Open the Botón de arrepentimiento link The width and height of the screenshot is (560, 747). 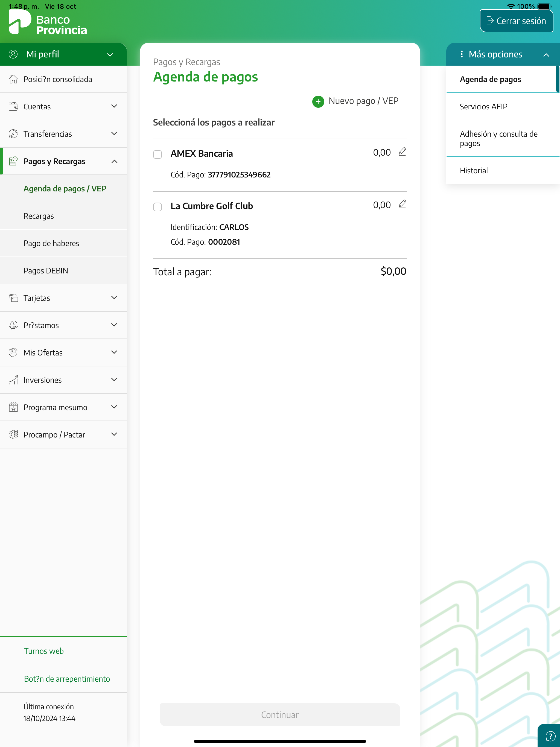coord(67,679)
